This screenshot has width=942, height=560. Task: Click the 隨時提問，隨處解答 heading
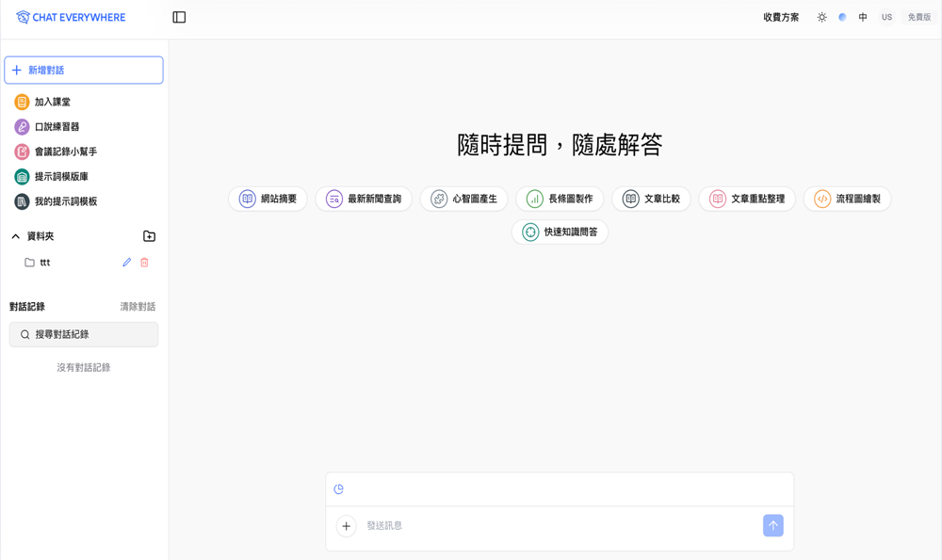(x=560, y=145)
